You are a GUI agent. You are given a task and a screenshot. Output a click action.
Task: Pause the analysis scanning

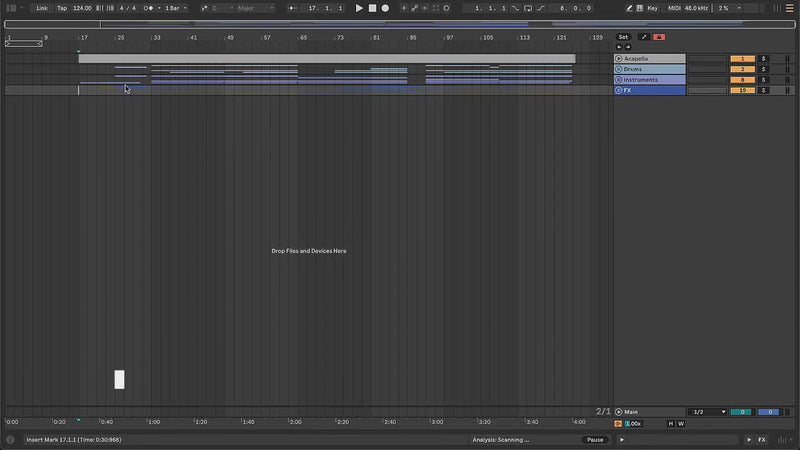point(595,440)
